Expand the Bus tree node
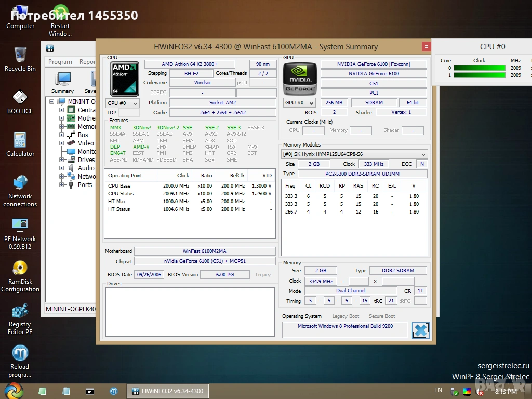 62,135
